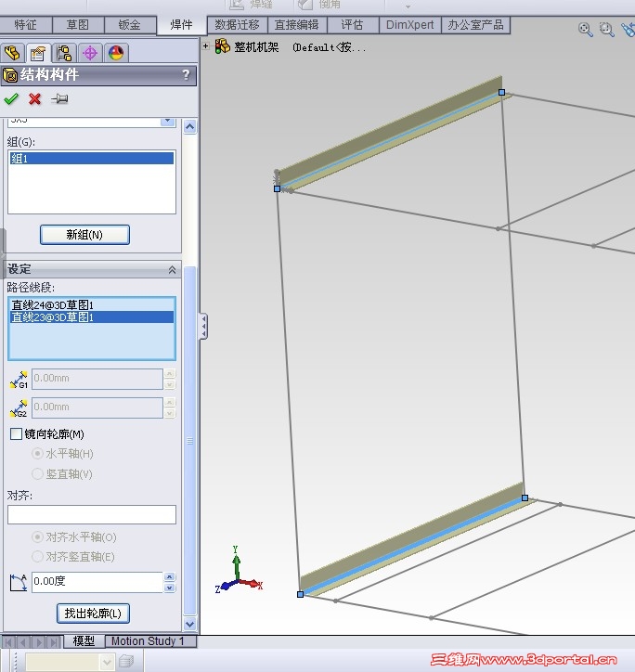This screenshot has width=635, height=672.
Task: Click the rotation angle icon
Action: tap(18, 583)
